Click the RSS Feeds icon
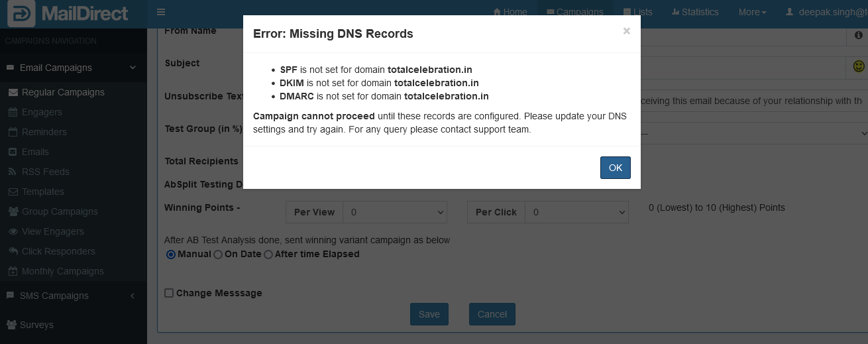Viewport: 868px width, 344px height. tap(13, 172)
